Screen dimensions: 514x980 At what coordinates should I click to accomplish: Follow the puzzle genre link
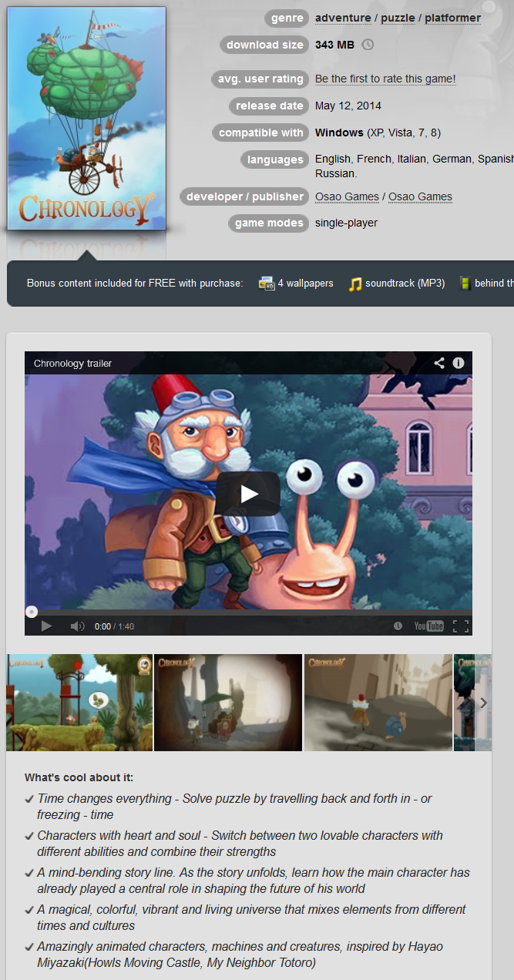tap(396, 18)
